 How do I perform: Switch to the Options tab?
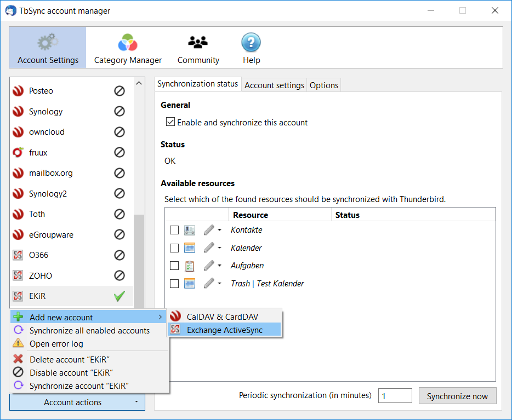click(x=324, y=85)
